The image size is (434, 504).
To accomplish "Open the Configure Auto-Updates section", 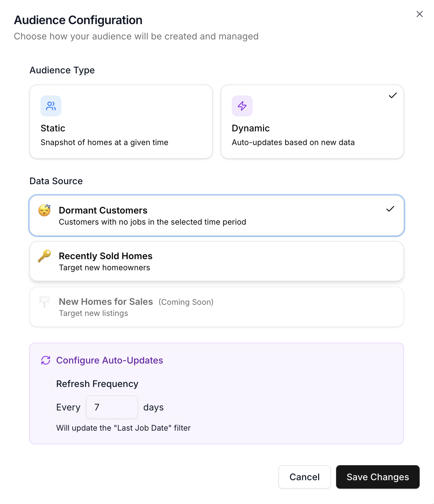I will tap(110, 360).
